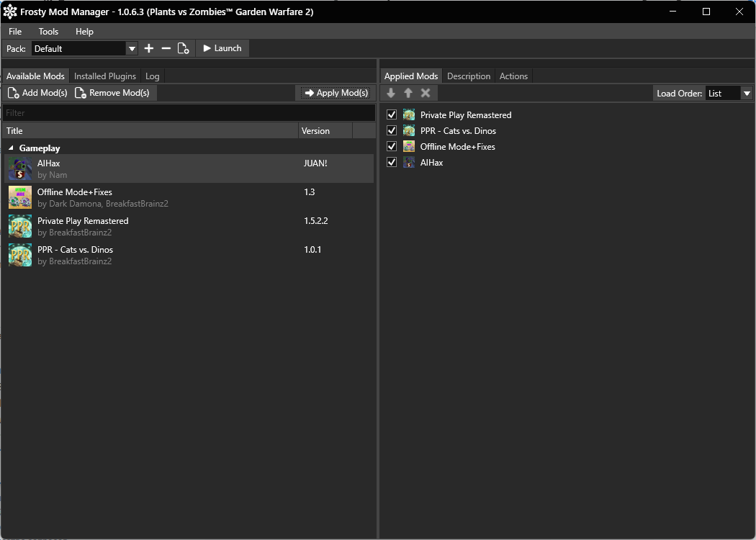
Task: Switch to the Description tab
Action: (x=469, y=76)
